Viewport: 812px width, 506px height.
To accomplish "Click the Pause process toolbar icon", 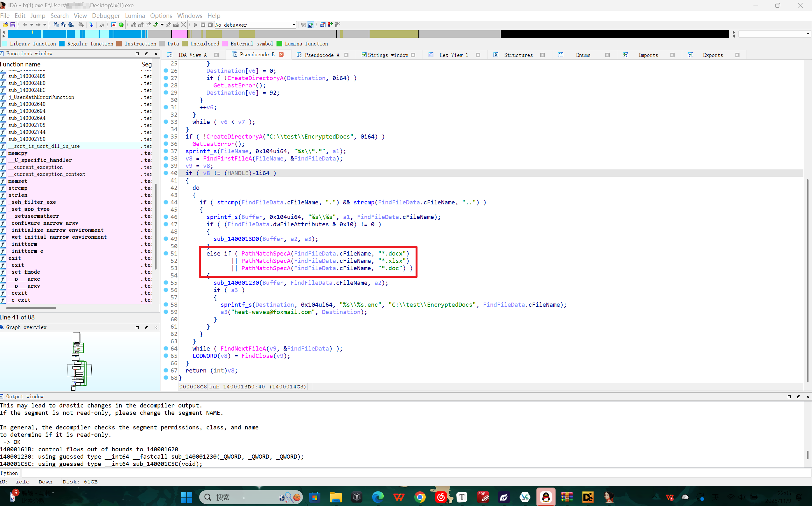I will pos(203,25).
